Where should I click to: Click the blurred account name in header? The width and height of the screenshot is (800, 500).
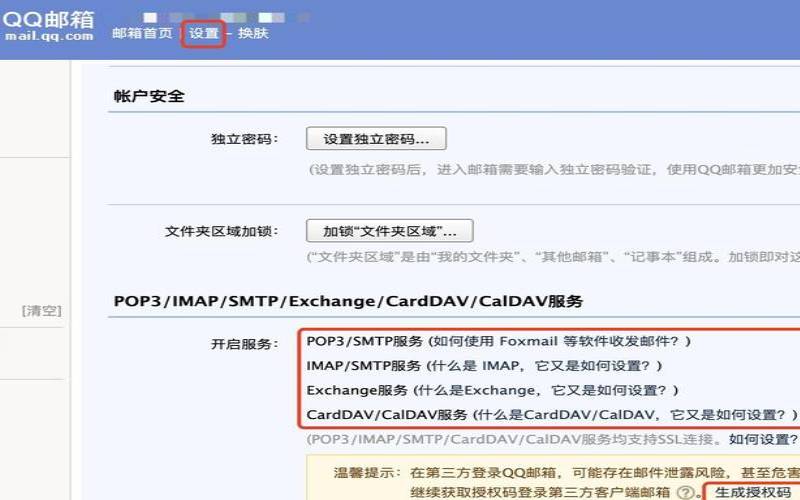200,17
